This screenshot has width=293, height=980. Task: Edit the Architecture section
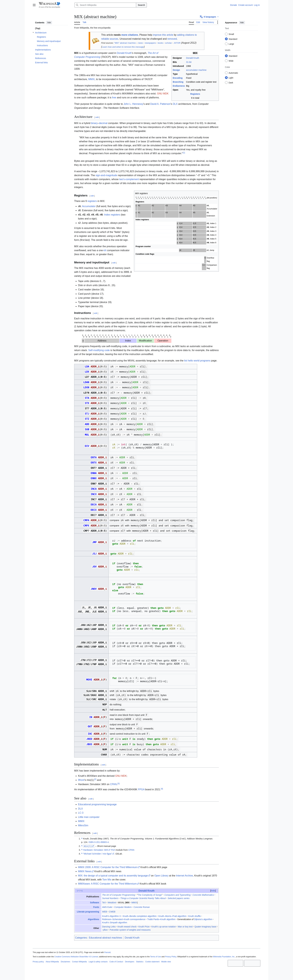97,117
